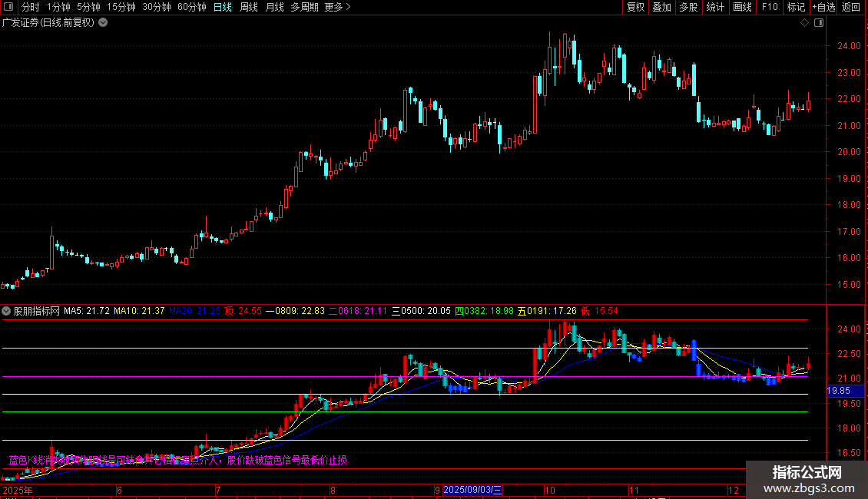
Task: Open the 统计 statistics tool
Action: [x=715, y=7]
